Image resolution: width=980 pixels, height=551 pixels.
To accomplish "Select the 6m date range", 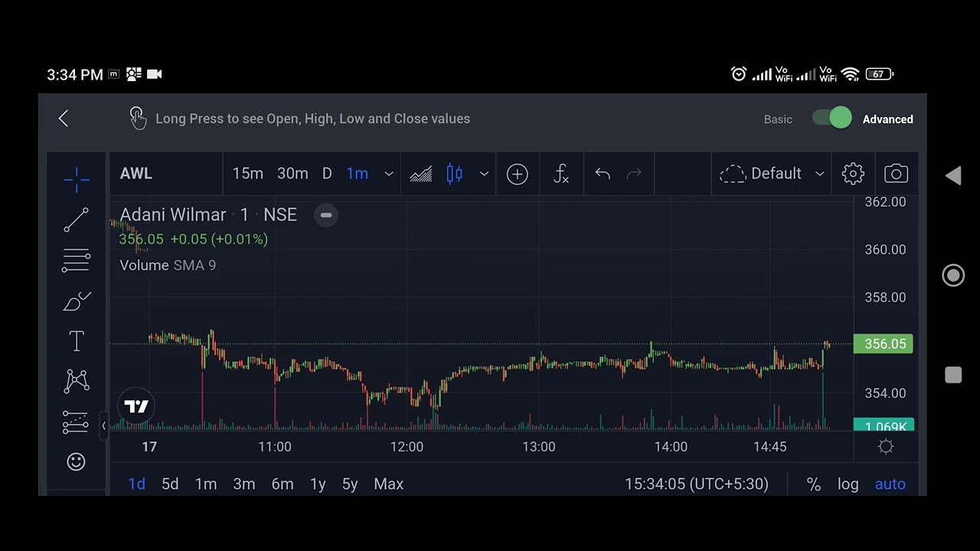I will pos(283,484).
